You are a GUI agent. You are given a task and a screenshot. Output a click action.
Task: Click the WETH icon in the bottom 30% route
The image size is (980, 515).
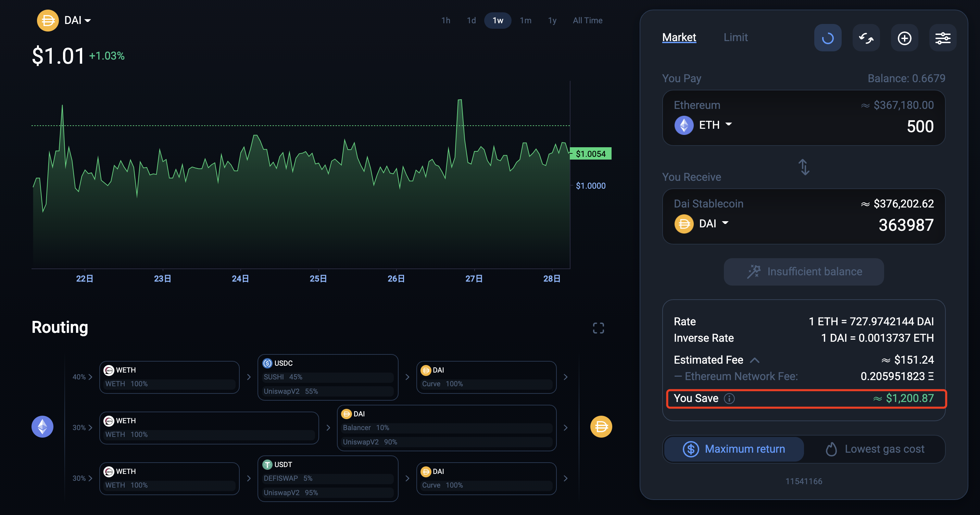pos(109,471)
